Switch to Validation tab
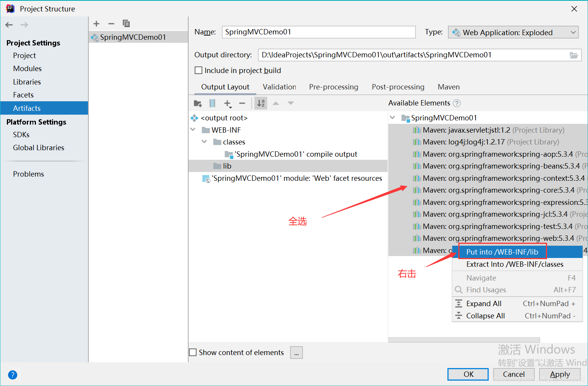Screen dimensions: 588x386 279,87
